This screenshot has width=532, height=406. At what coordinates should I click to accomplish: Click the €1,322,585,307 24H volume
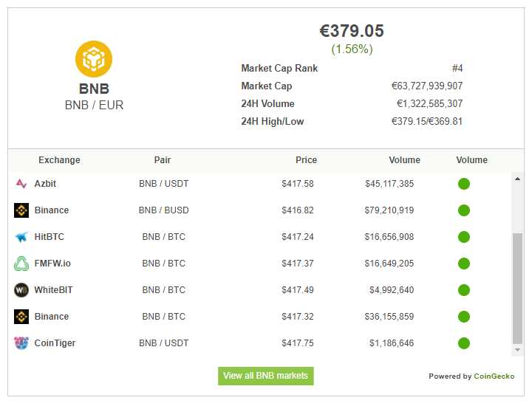click(430, 103)
